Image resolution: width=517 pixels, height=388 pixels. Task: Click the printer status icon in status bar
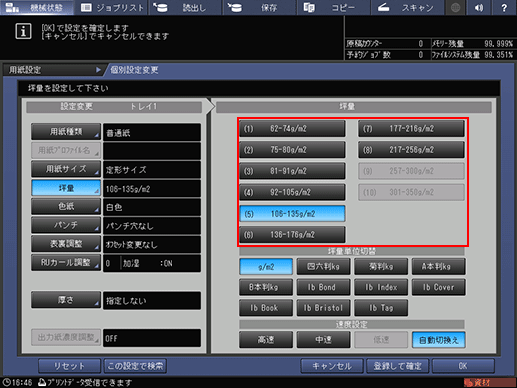[42, 382]
